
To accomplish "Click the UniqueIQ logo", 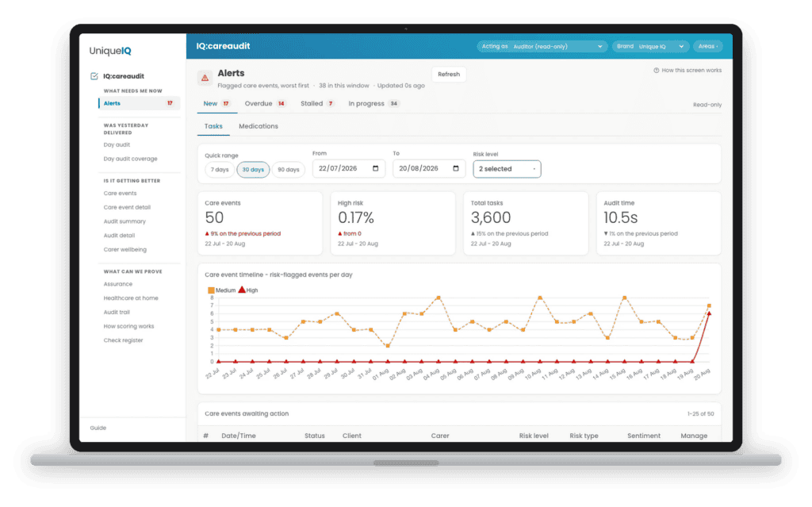I will point(110,51).
